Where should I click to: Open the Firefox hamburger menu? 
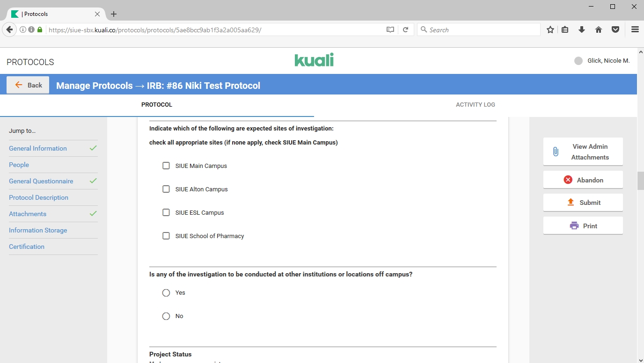[635, 29]
